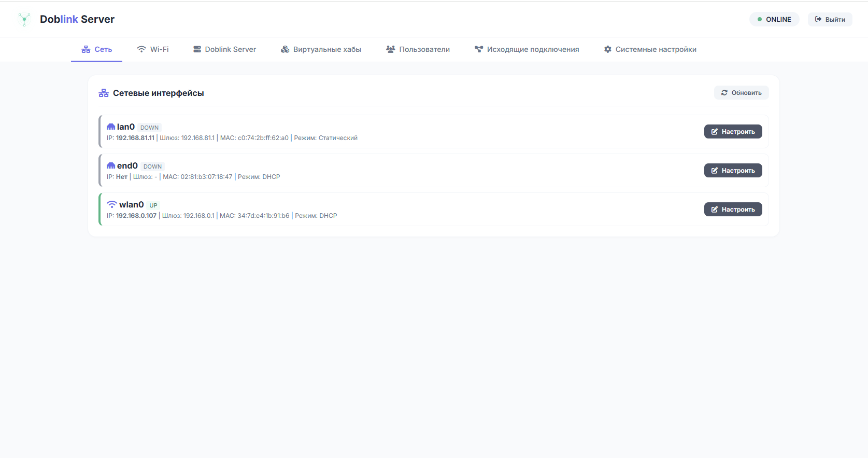Click the Wi-Fi icon next to wlan0
Viewport: 868px width, 458px height.
112,204
